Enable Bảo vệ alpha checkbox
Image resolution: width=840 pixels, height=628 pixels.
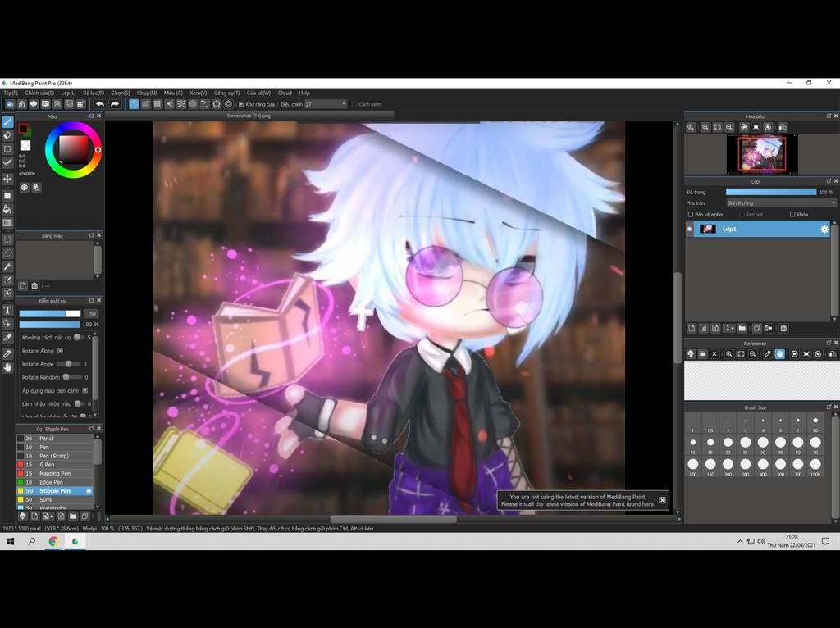coord(691,214)
